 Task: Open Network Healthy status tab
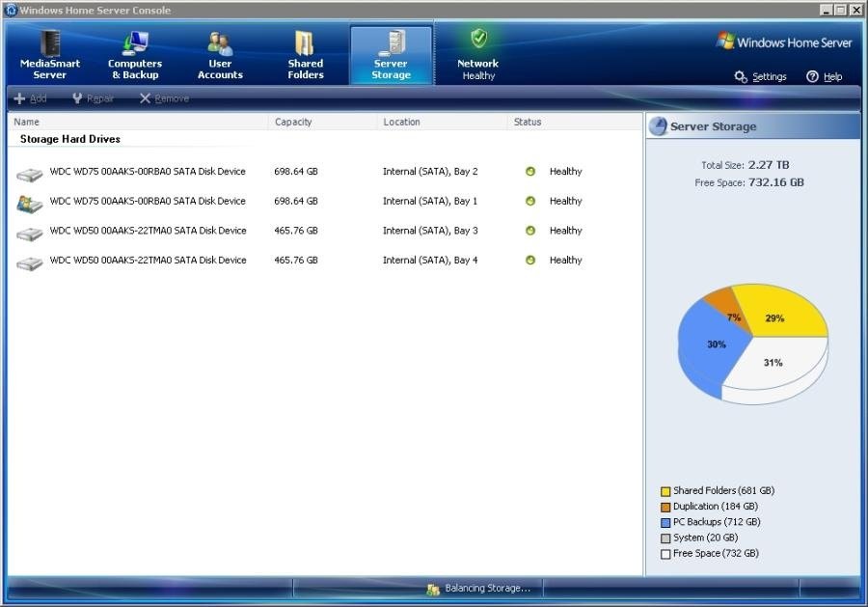tap(478, 55)
